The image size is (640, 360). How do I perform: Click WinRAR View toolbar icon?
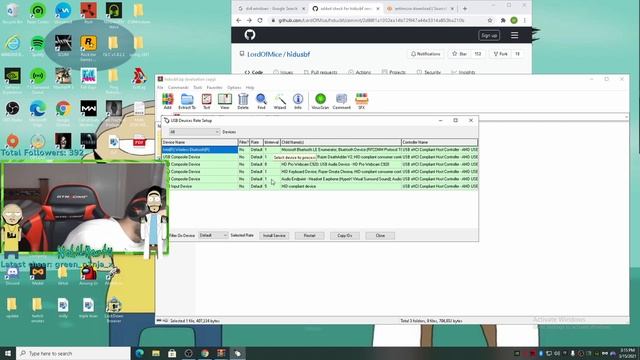[x=224, y=101]
